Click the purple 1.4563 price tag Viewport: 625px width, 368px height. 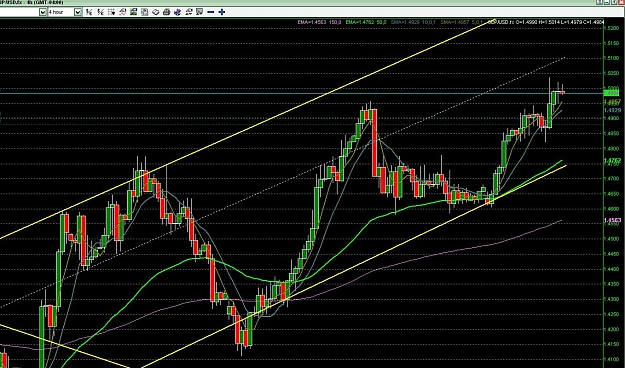(612, 220)
